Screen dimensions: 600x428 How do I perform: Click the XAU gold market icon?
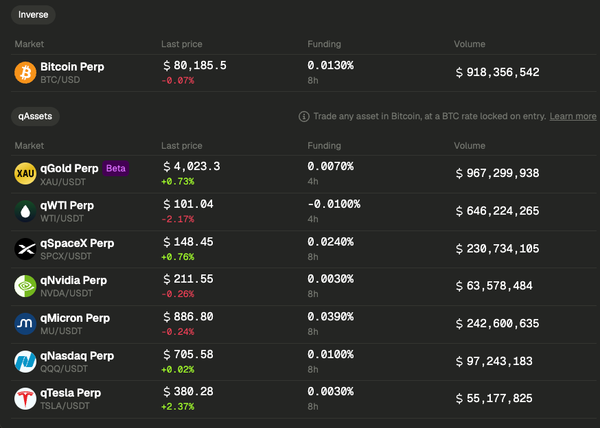(25, 174)
